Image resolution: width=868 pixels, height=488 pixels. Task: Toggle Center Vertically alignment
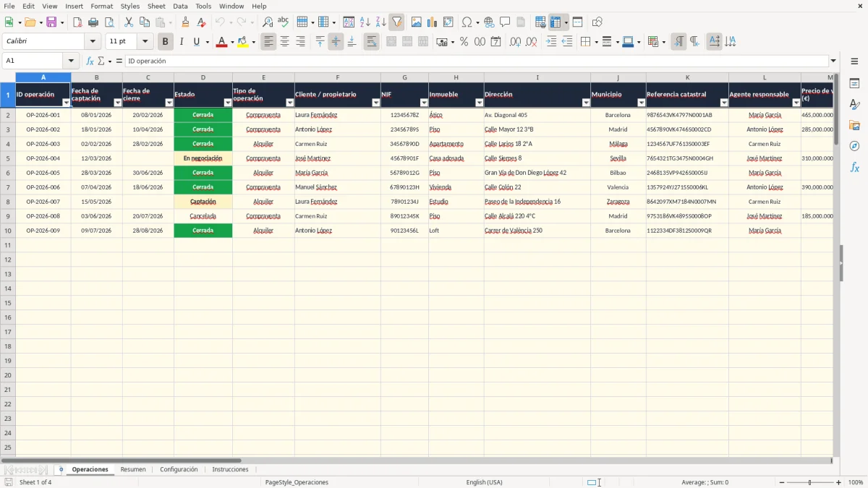click(336, 42)
